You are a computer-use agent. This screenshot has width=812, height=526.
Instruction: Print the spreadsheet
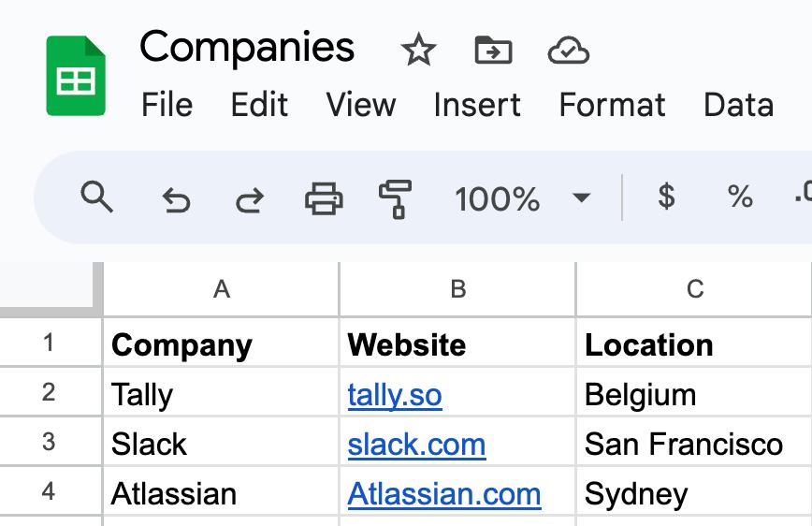[x=324, y=198]
